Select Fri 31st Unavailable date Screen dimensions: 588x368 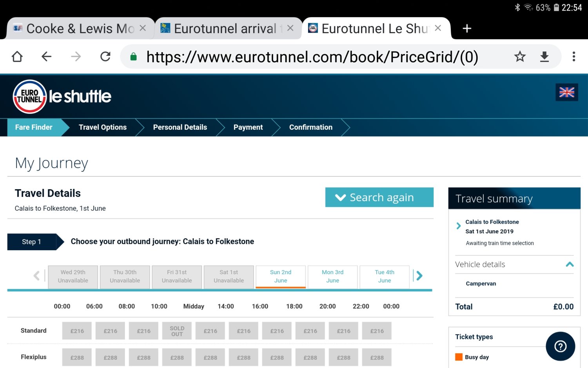[177, 277]
